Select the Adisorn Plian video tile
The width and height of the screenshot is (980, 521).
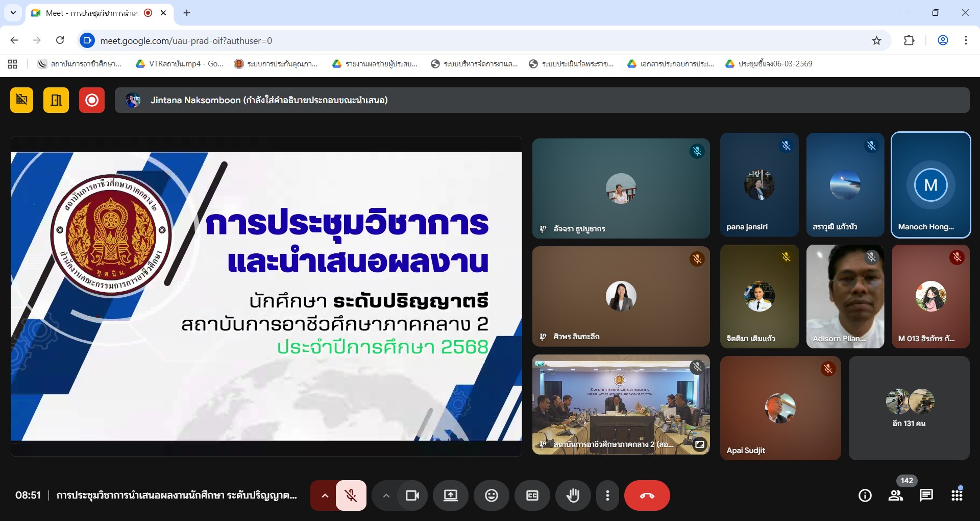point(845,297)
